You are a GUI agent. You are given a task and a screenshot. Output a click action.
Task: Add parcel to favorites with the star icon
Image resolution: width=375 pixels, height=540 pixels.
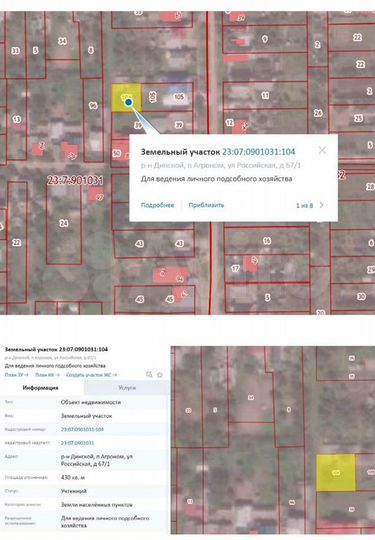coord(160,374)
